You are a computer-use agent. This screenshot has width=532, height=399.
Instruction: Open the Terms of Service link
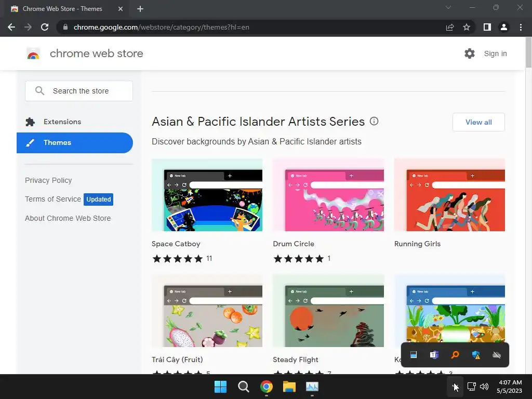click(53, 199)
